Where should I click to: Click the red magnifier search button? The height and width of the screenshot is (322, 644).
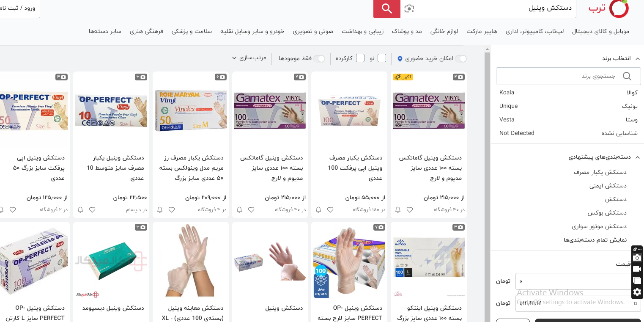tap(386, 8)
